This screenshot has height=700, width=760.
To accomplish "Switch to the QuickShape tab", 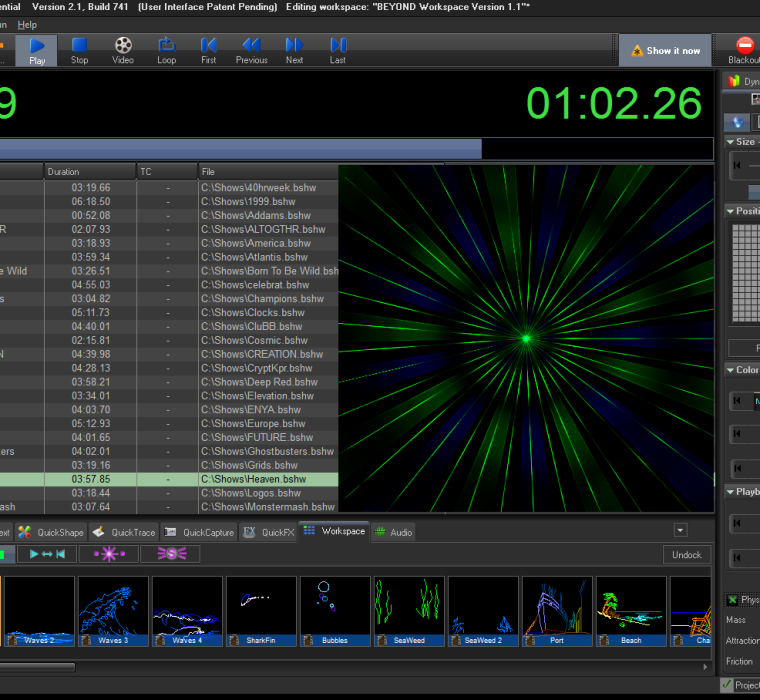I will point(51,532).
